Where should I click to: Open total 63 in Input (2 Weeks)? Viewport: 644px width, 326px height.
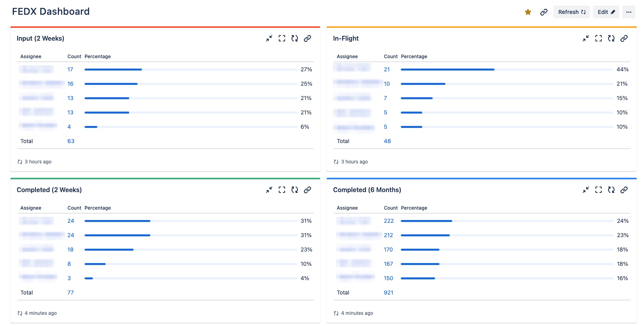click(x=71, y=141)
